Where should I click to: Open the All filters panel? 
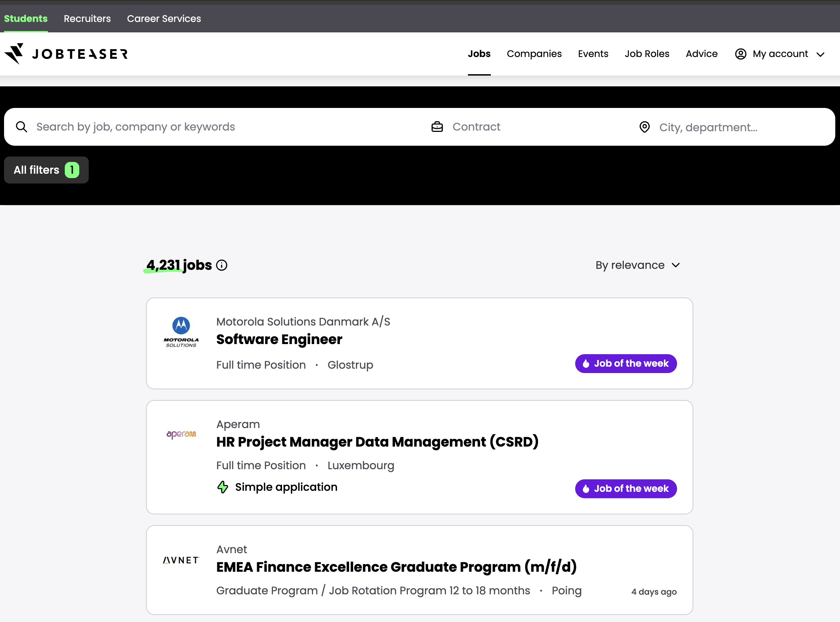pos(46,170)
